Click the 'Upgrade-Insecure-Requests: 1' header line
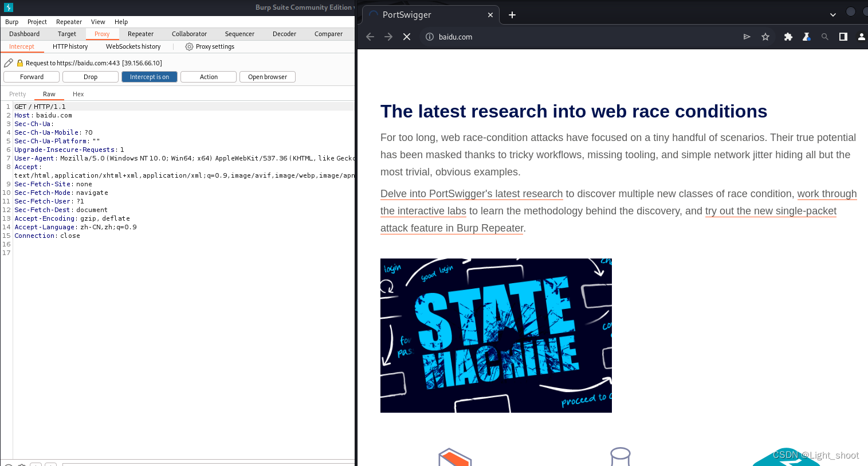868x466 pixels. (69, 150)
